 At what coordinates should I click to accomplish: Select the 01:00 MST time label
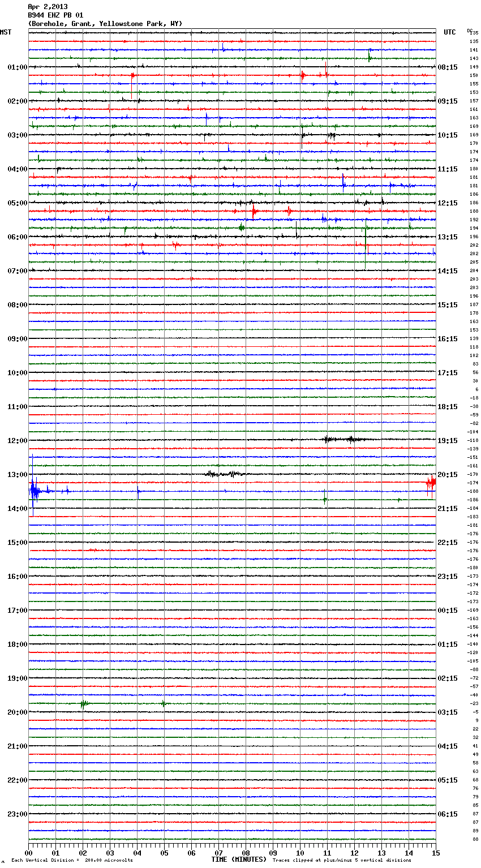coord(18,67)
